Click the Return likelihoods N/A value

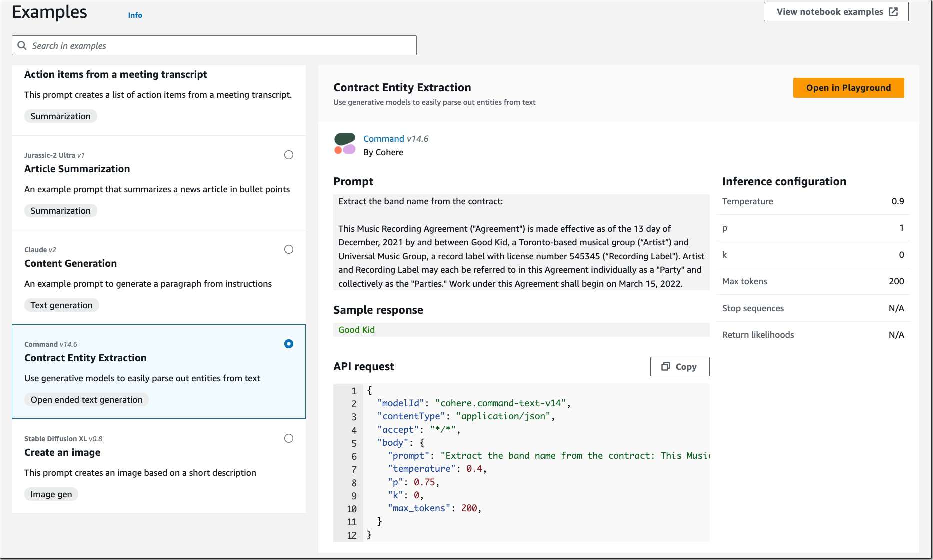896,335
